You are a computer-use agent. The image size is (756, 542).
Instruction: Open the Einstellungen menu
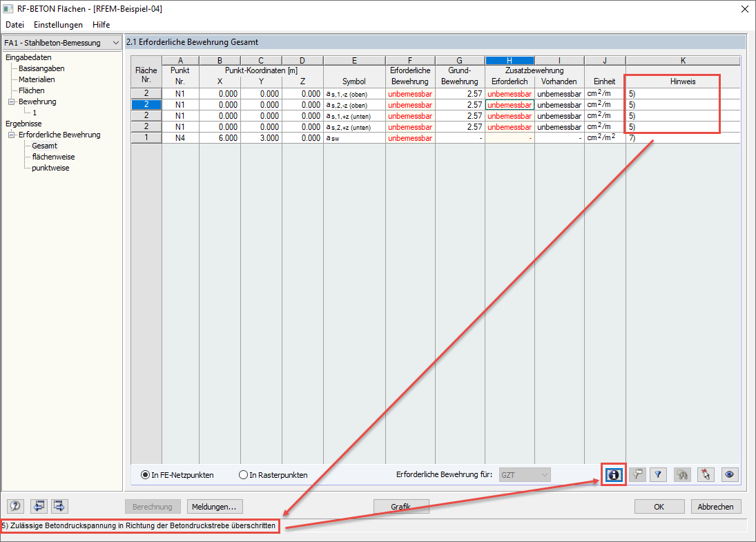(58, 25)
